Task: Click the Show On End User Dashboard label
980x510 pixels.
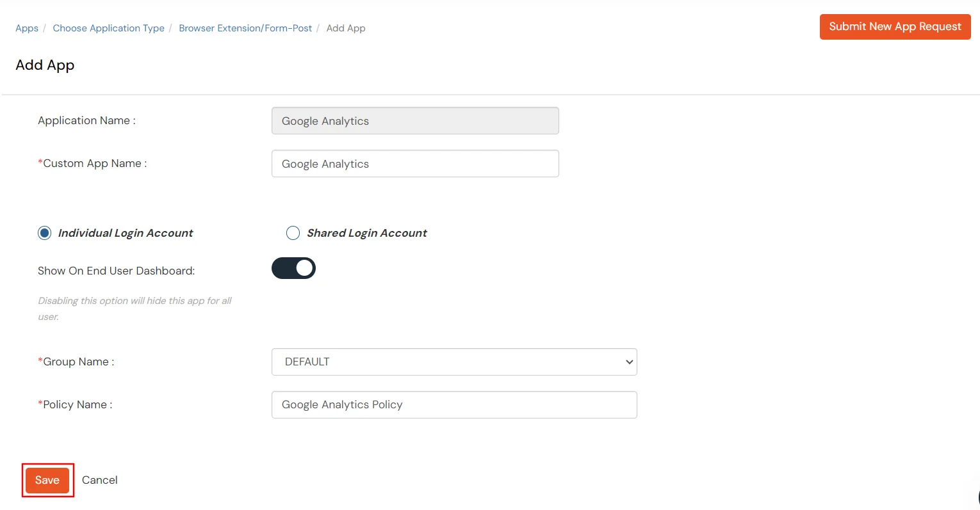Action: click(x=115, y=271)
